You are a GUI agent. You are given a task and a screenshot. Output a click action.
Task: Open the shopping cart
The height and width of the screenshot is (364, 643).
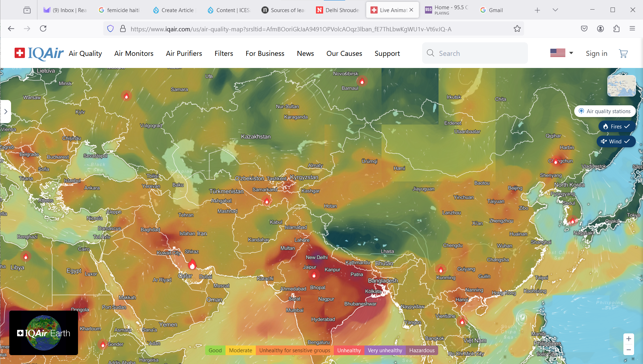point(623,53)
